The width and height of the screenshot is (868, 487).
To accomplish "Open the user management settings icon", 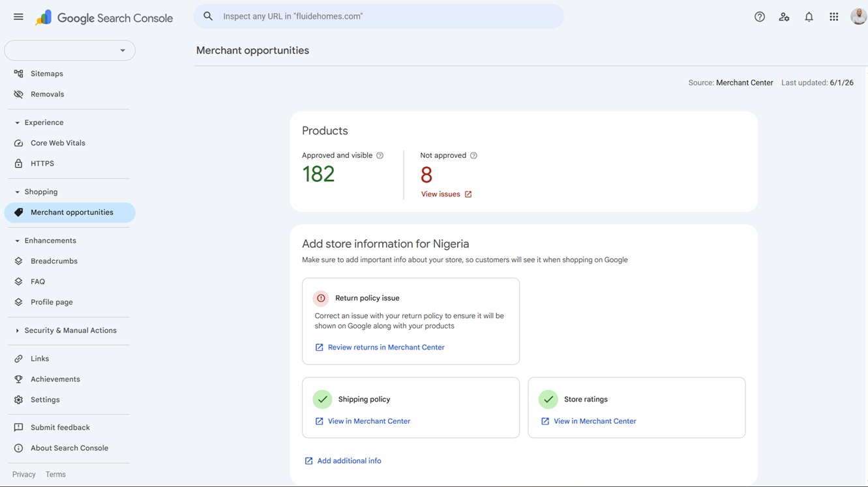I will pos(785,17).
